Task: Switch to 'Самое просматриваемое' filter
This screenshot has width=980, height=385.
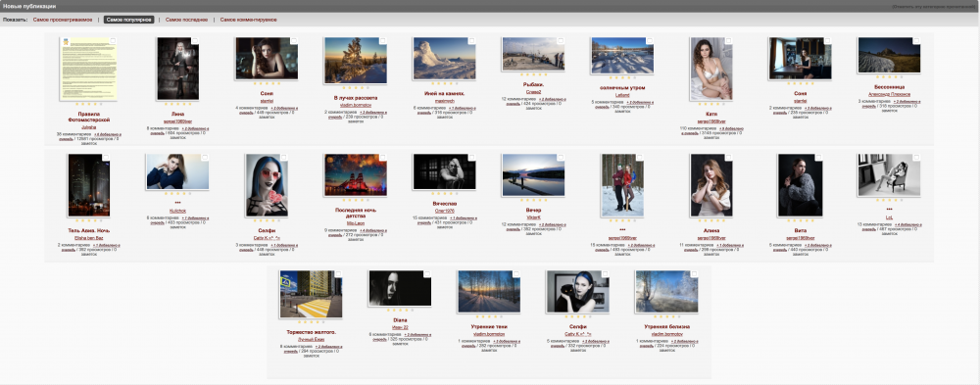Action: (x=62, y=20)
